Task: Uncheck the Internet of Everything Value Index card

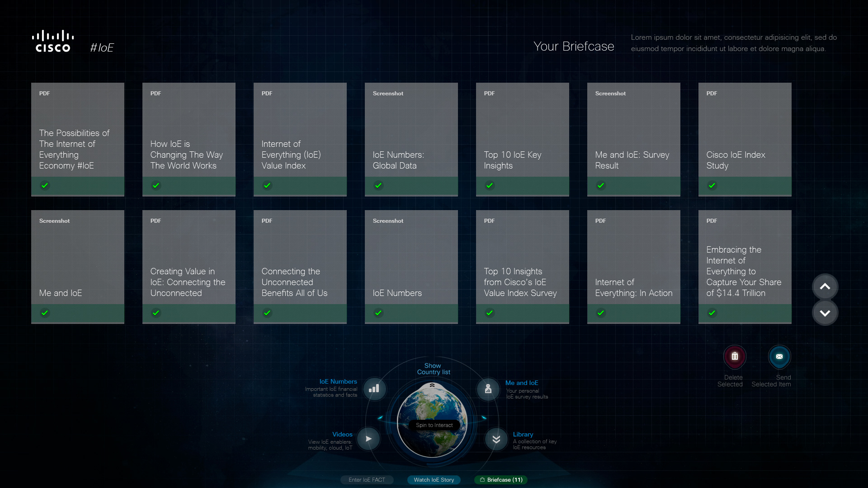Action: point(267,185)
